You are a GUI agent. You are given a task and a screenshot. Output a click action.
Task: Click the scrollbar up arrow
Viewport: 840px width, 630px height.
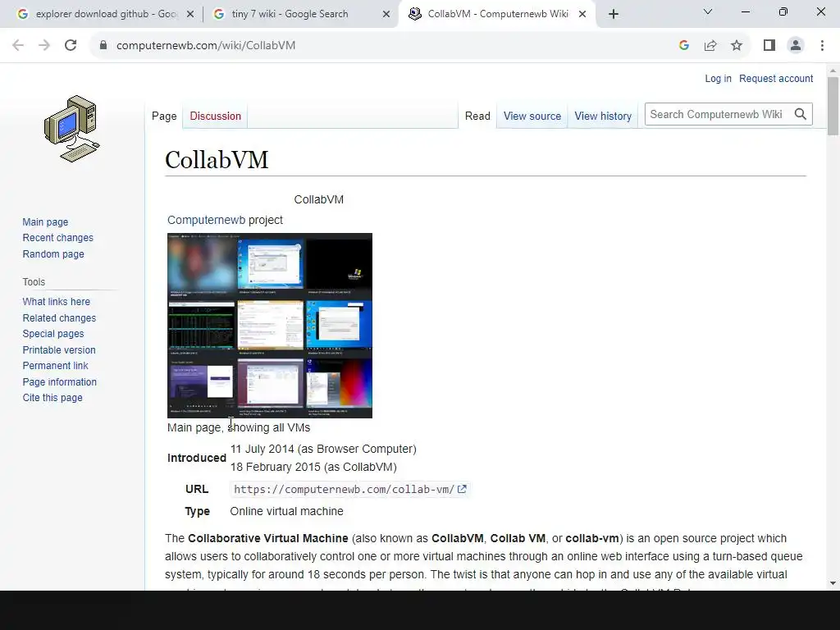pos(833,71)
